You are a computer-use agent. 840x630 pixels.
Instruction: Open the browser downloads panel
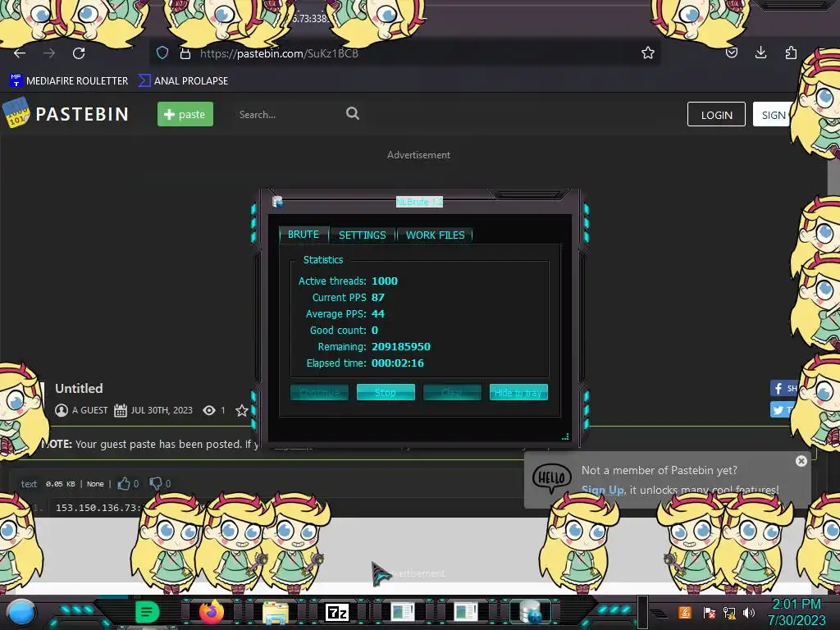pyautogui.click(x=760, y=52)
